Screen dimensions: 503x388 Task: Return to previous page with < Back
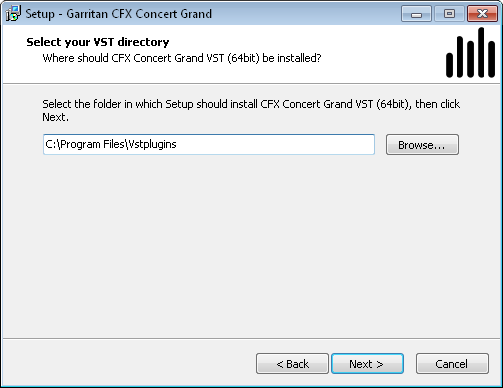[292, 364]
